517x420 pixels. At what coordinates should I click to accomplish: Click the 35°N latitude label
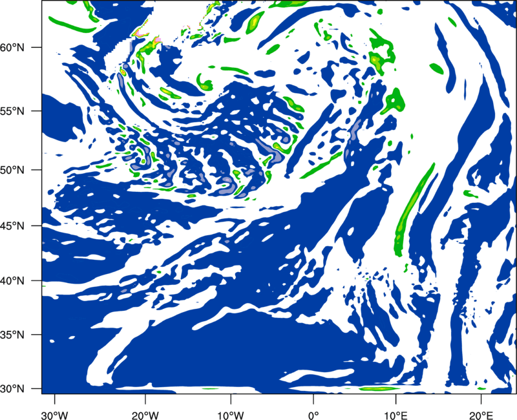[12, 335]
